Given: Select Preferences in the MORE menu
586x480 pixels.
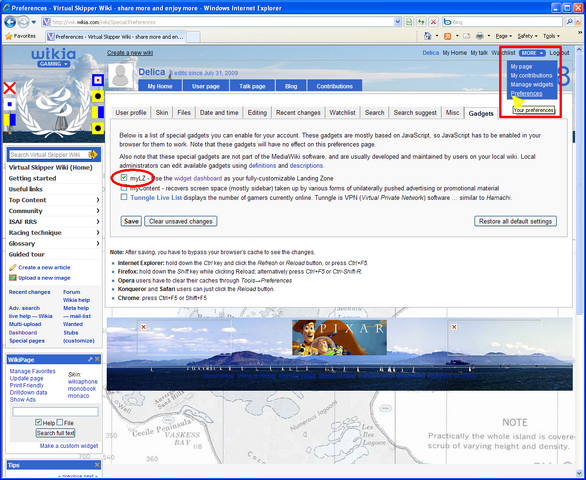Looking at the screenshot, I should click(x=526, y=93).
